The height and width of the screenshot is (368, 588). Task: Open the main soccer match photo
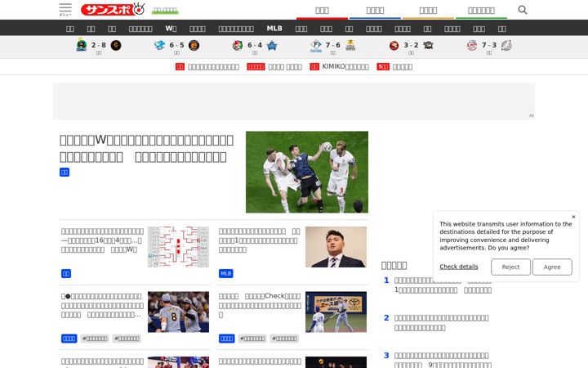tap(307, 172)
